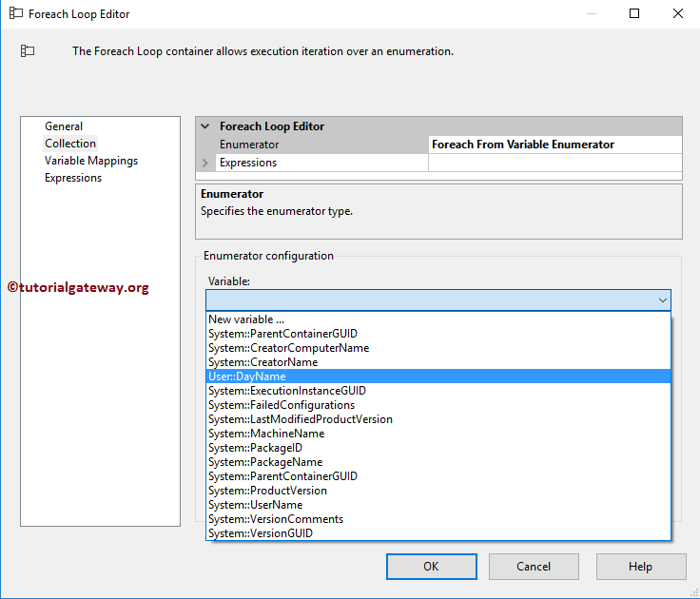This screenshot has width=700, height=599.
Task: Choose New variable ... from list
Action: click(x=438, y=319)
